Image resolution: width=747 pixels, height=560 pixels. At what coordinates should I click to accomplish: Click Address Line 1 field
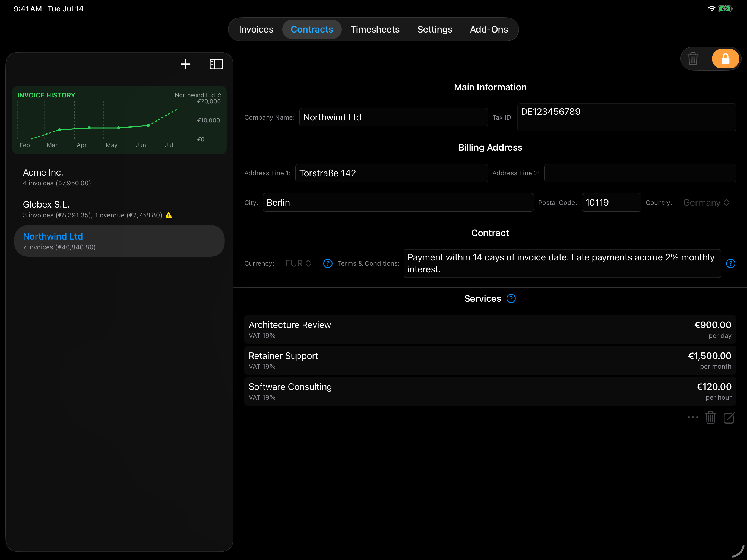click(x=391, y=173)
